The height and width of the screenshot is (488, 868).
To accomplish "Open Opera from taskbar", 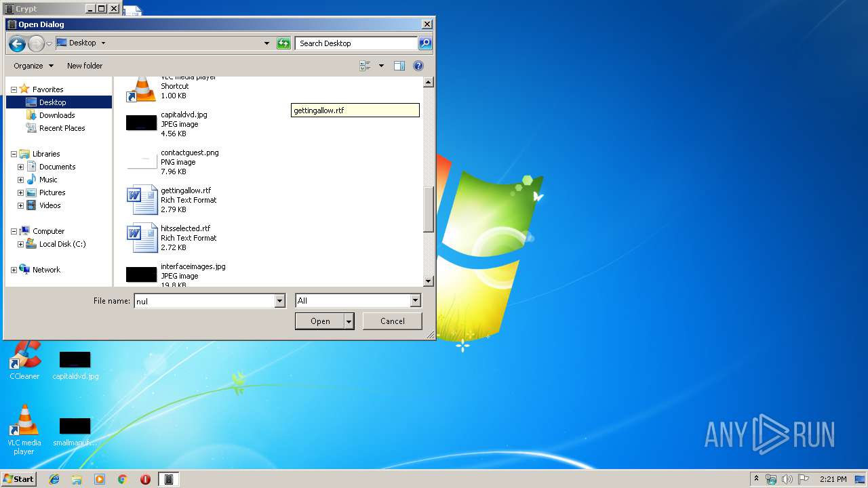I will pos(145,479).
